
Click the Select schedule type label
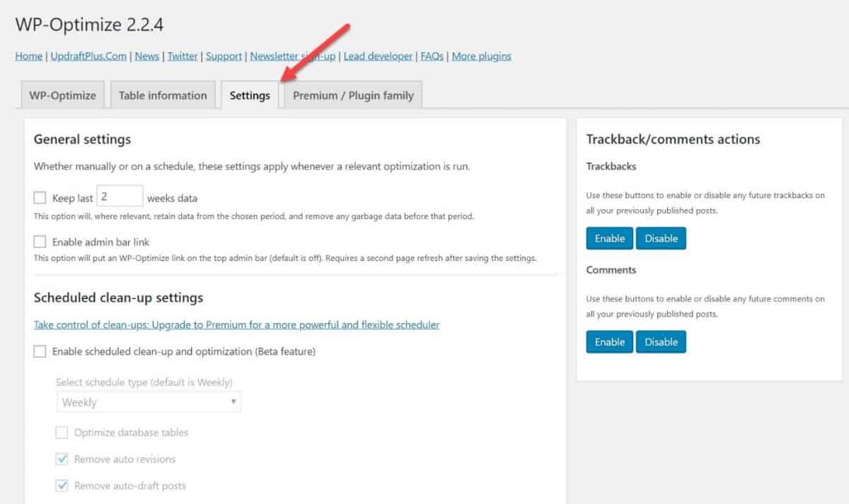[144, 382]
